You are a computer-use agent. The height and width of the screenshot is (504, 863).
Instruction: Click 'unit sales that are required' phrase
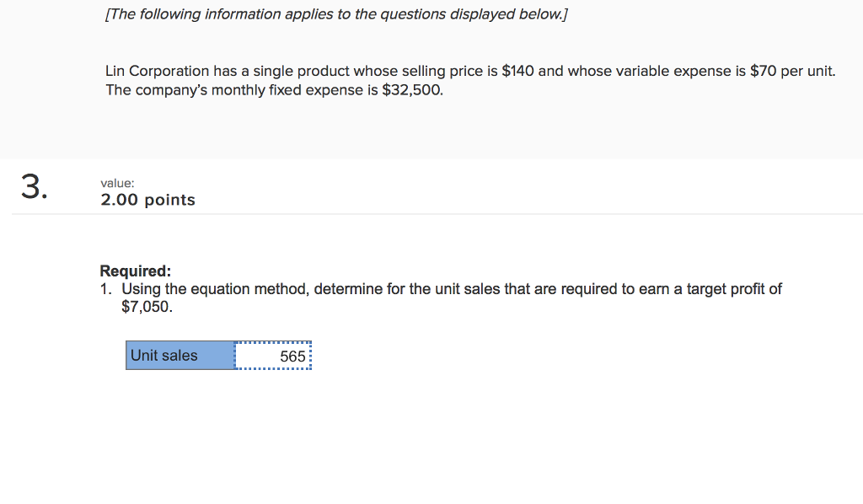pos(528,289)
